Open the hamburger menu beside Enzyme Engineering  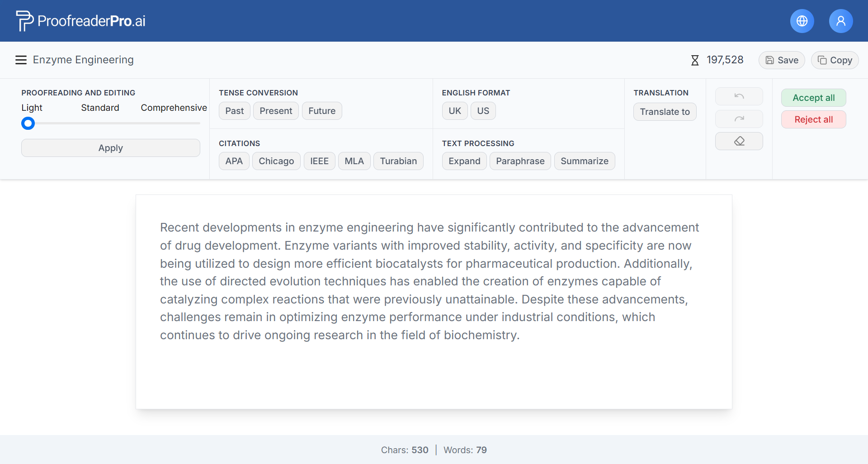pyautogui.click(x=21, y=60)
